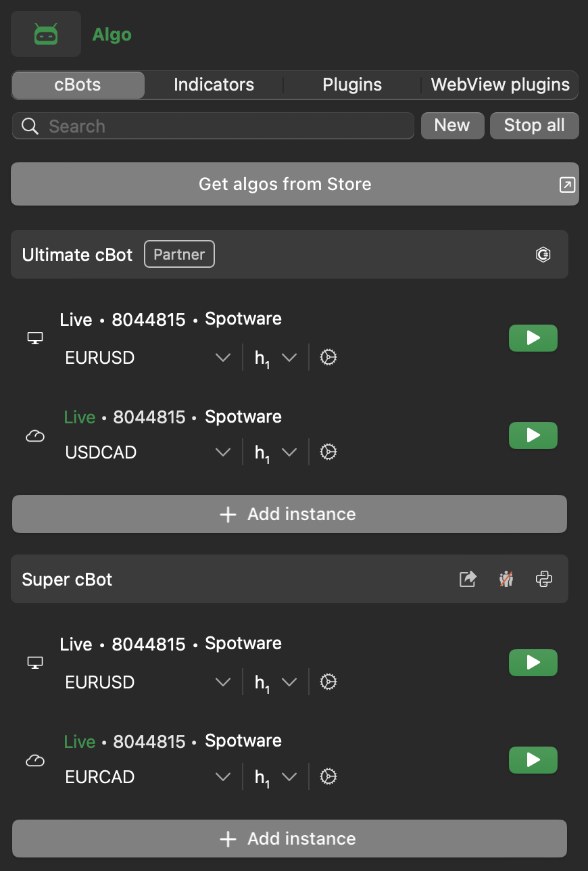Click the share icon on Super cBot
Image resolution: width=588 pixels, height=871 pixels.
[468, 579]
